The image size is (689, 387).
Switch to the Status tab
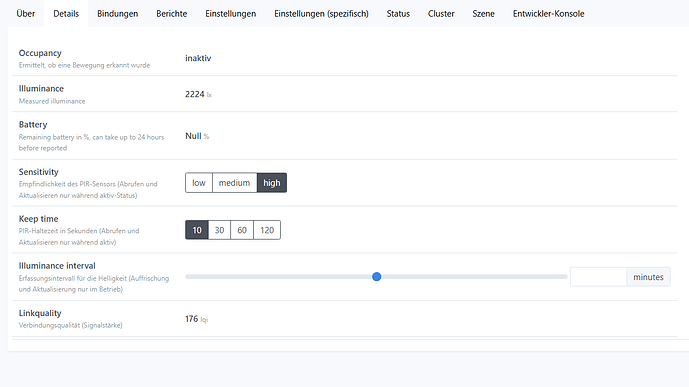(398, 14)
